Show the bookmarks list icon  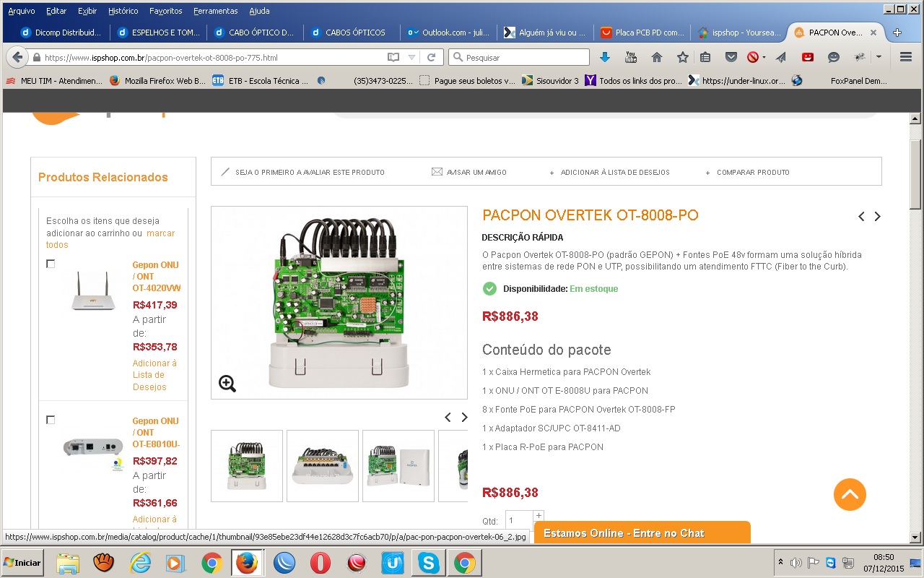[x=705, y=57]
